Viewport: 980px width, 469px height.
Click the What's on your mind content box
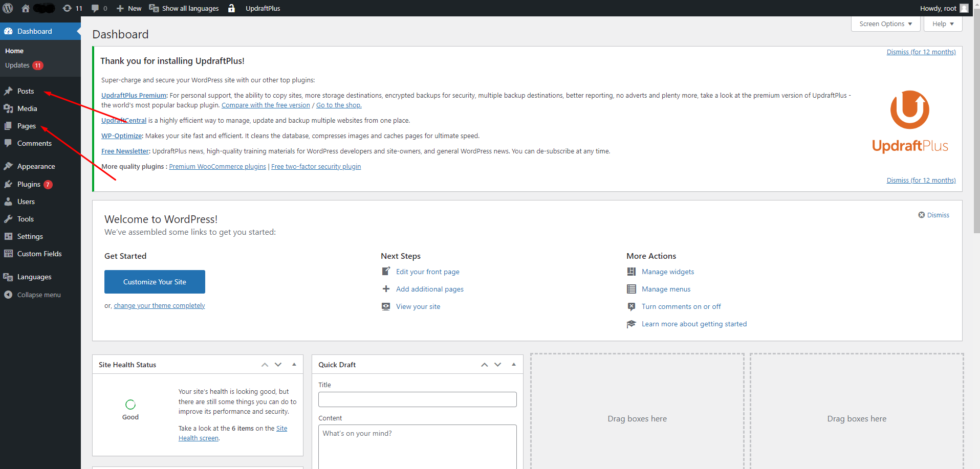[x=417, y=446]
